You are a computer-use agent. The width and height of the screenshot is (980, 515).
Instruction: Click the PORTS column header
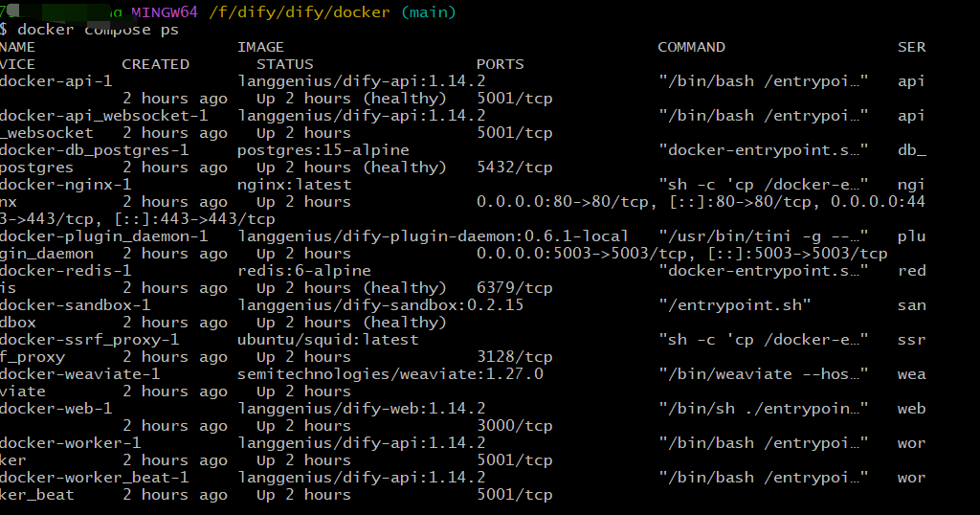500,64
